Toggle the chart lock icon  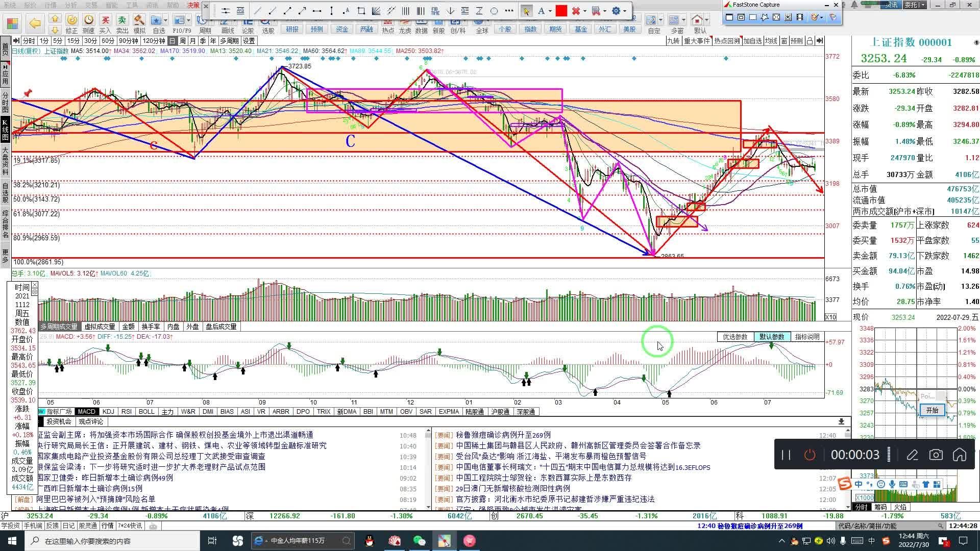pyautogui.click(x=809, y=41)
